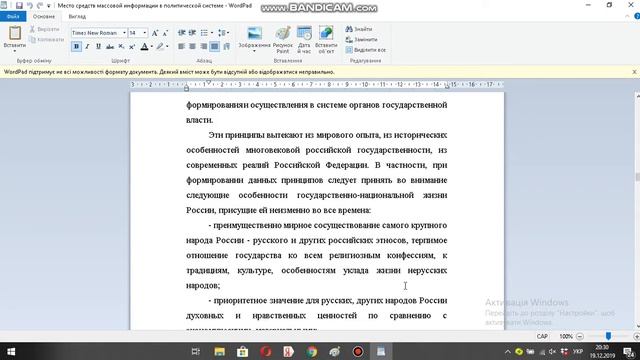Align text to the right

[x=204, y=47]
